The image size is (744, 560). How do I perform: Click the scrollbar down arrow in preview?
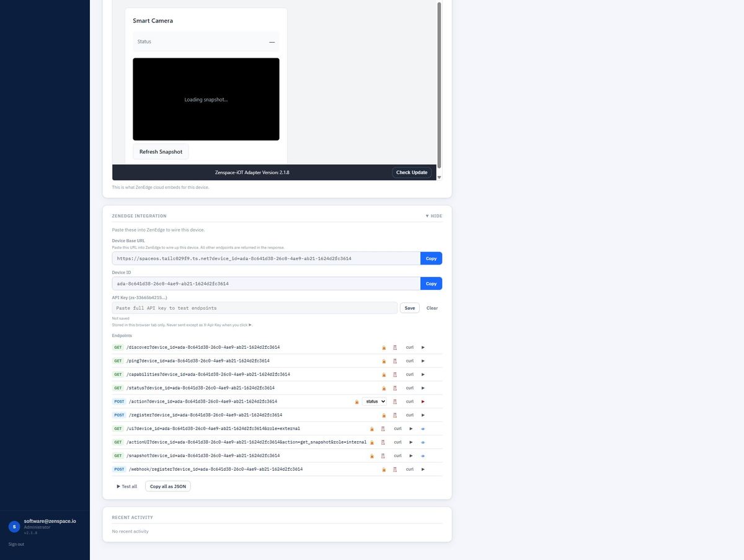click(x=440, y=178)
